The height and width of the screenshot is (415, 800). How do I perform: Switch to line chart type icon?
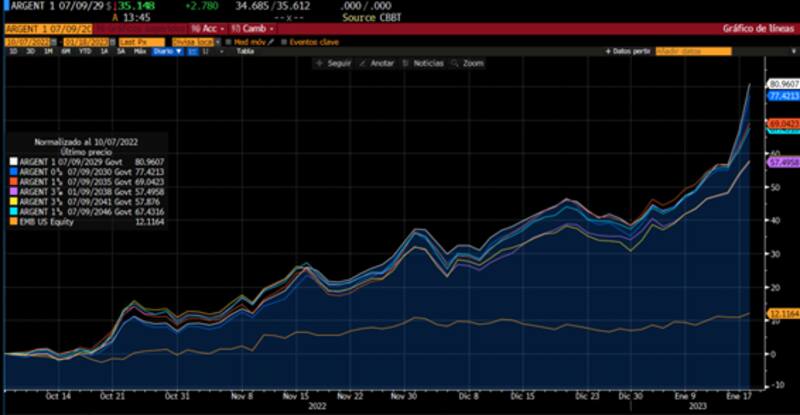pos(195,51)
